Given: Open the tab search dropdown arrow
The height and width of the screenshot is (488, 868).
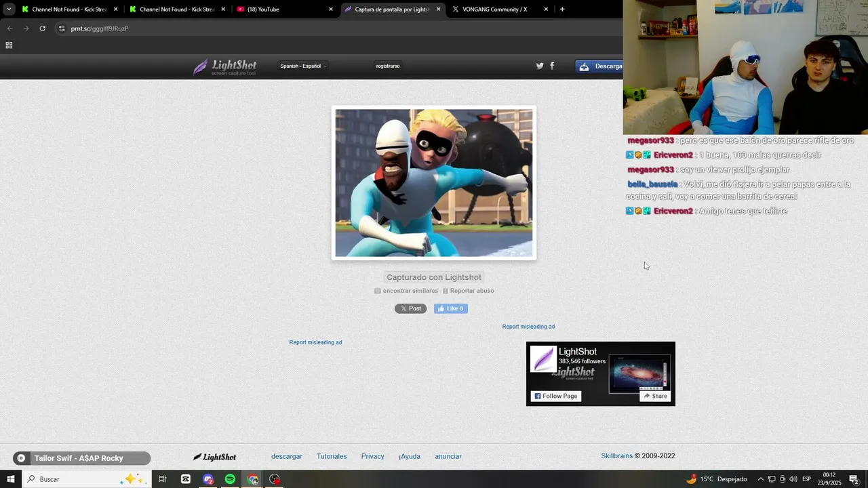Looking at the screenshot, I should (9, 9).
